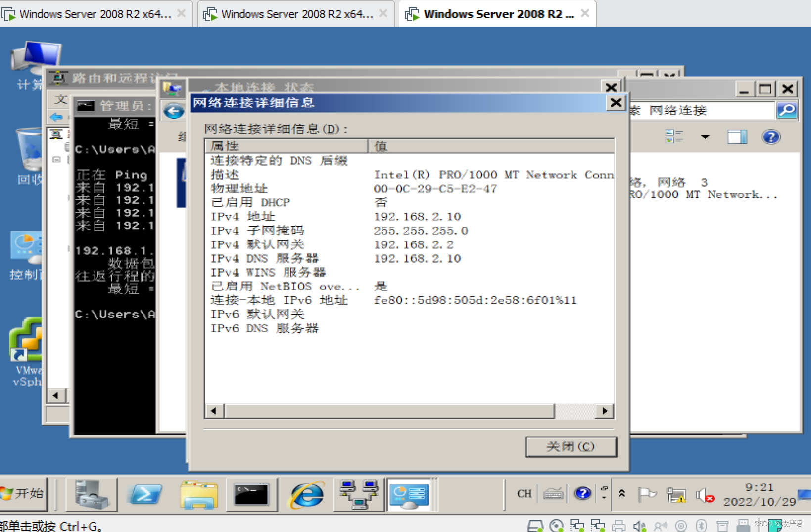Open Internet Explorer from taskbar

[307, 494]
